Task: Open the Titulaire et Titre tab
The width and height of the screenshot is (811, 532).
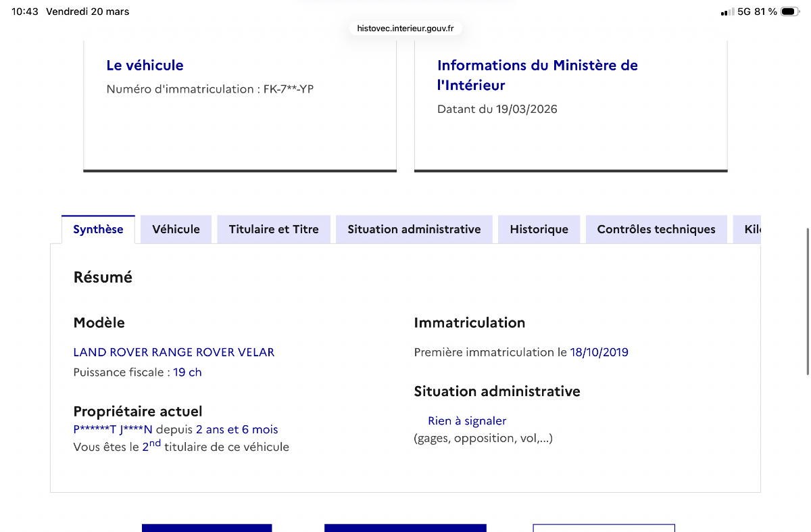Action: [274, 229]
